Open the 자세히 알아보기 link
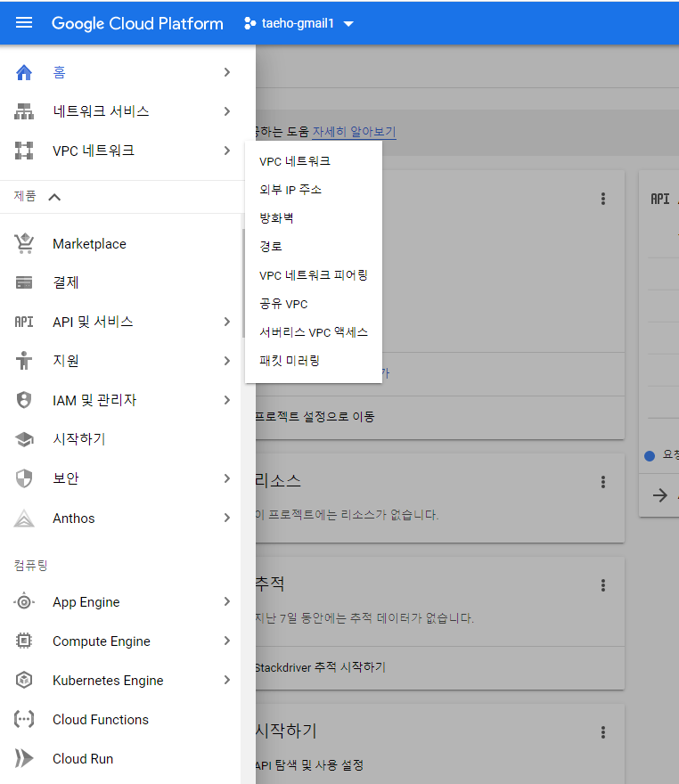Viewport: 679px width, 784px height. click(354, 132)
